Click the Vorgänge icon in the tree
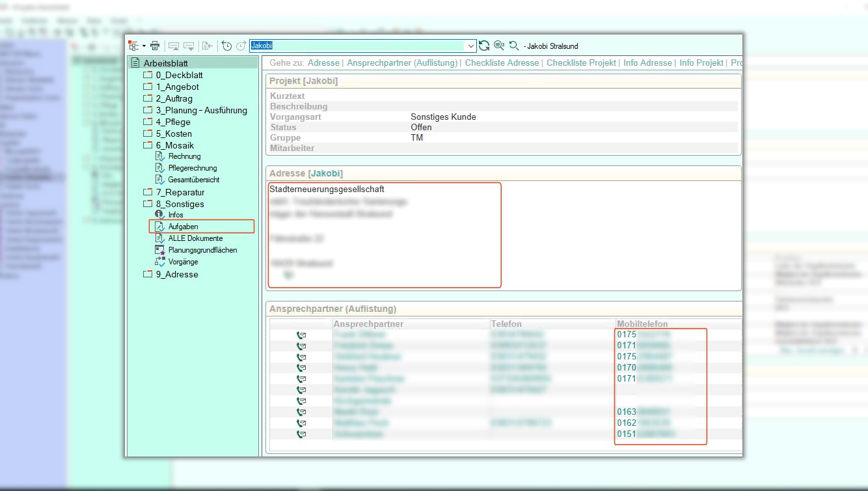Screen dimensions: 868x491 point(159,262)
